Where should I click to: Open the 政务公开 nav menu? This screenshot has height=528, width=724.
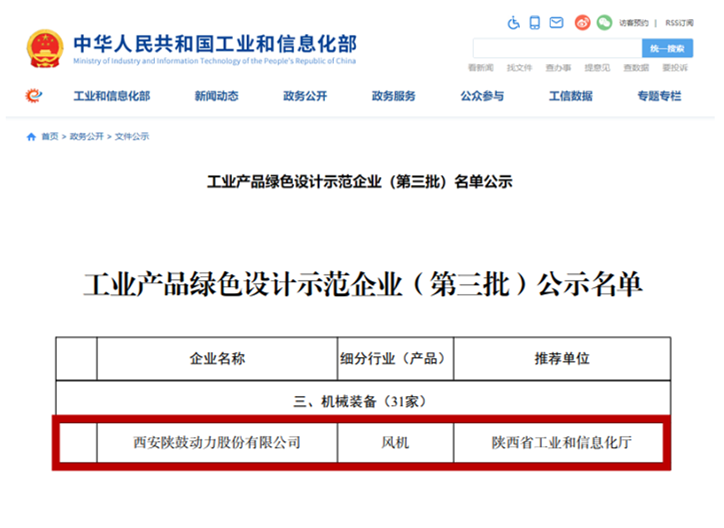click(305, 96)
